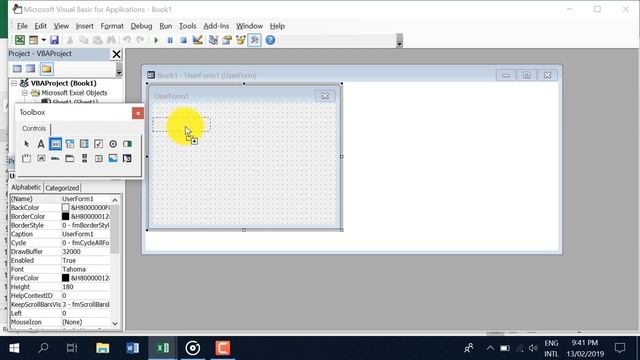Screen dimensions: 640x360
Task: Select the TabStrip tool in Toolbox
Action: click(x=56, y=158)
